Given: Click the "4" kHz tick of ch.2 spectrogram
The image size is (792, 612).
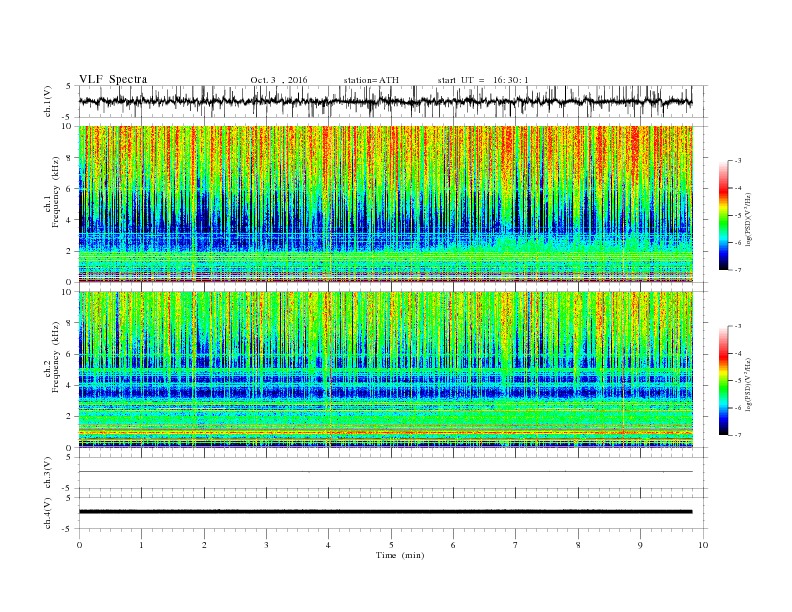Looking at the screenshot, I should (x=71, y=385).
